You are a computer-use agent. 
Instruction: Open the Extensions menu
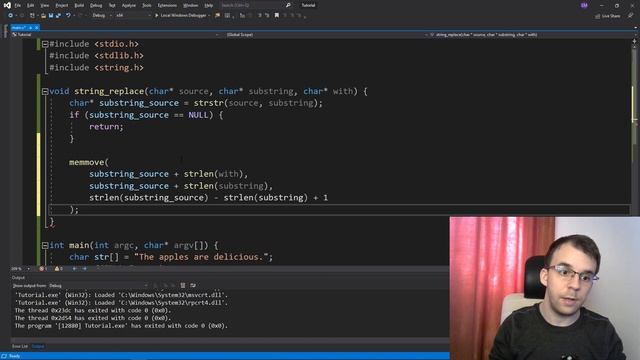167,5
